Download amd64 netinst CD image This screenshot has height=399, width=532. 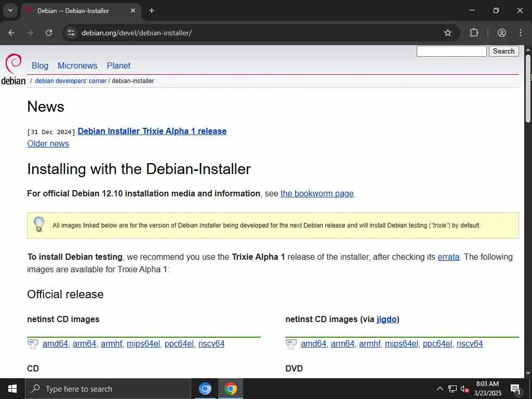55,344
